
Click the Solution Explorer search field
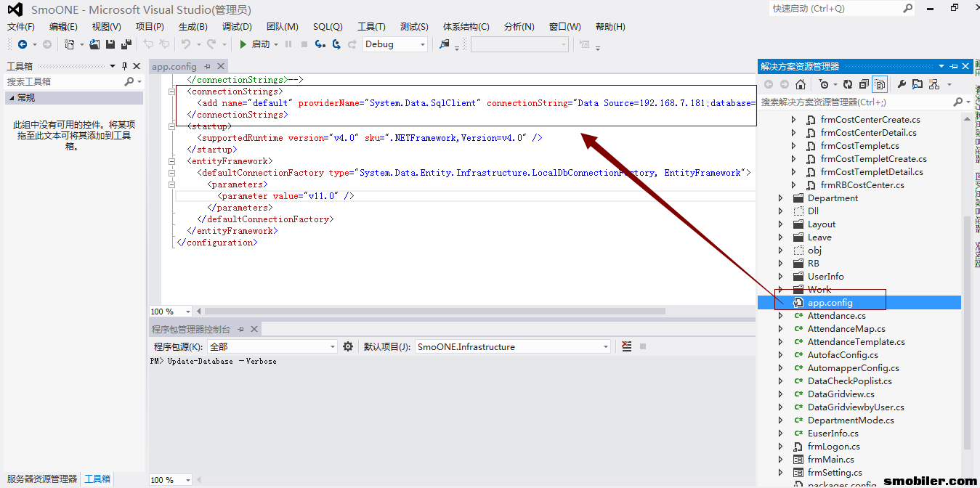click(857, 102)
